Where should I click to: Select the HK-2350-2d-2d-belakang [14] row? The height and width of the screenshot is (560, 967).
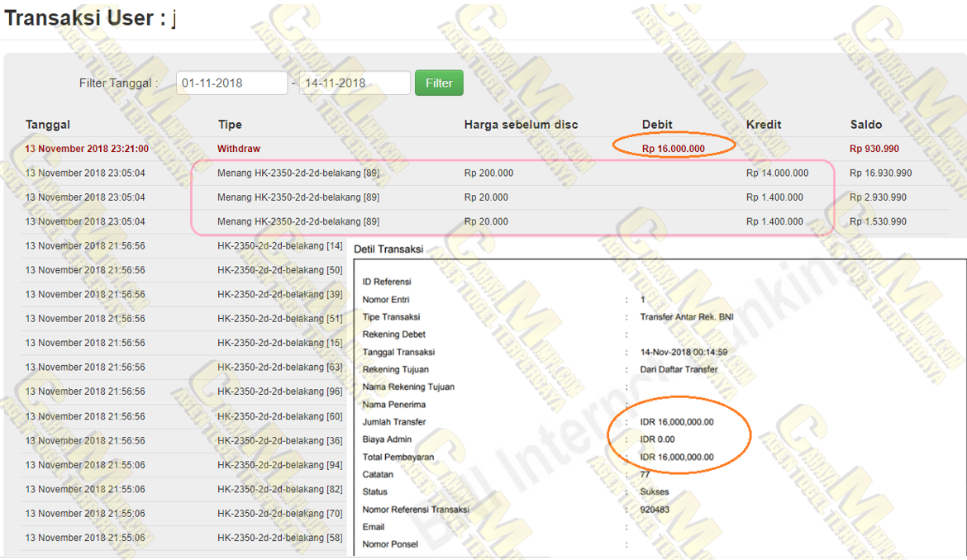point(280,246)
